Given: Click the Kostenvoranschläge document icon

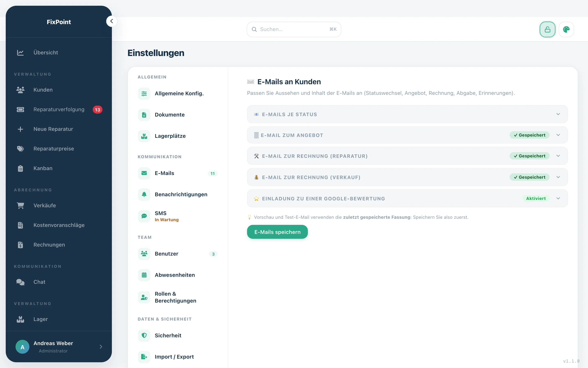Looking at the screenshot, I should [20, 225].
